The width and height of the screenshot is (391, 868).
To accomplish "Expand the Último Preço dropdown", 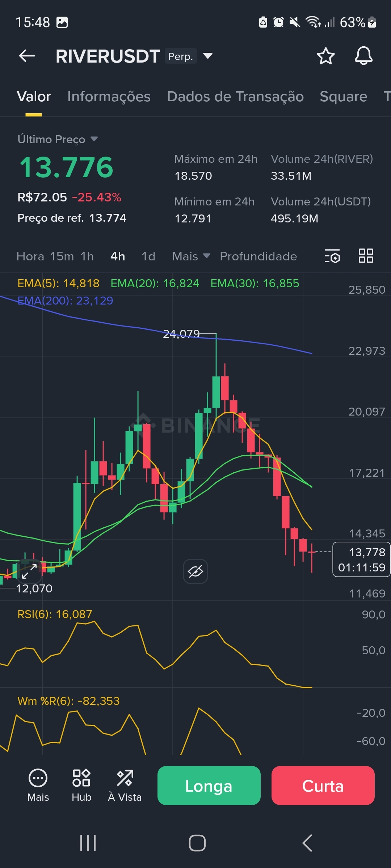I will [x=94, y=139].
